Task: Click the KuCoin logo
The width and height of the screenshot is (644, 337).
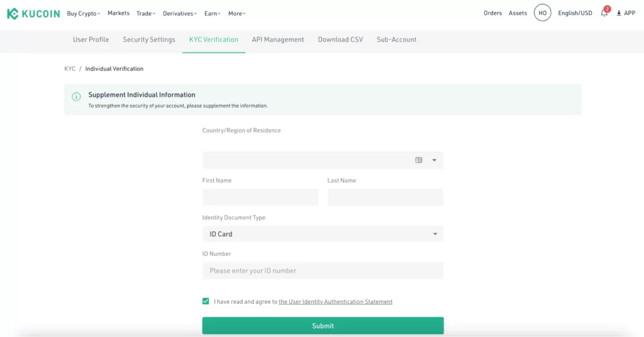Action: click(33, 14)
